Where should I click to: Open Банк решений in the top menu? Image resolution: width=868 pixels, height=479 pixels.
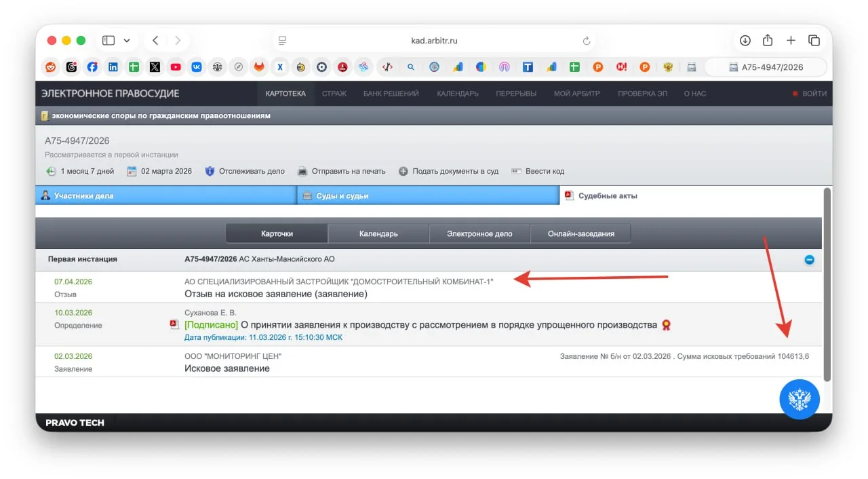click(391, 94)
